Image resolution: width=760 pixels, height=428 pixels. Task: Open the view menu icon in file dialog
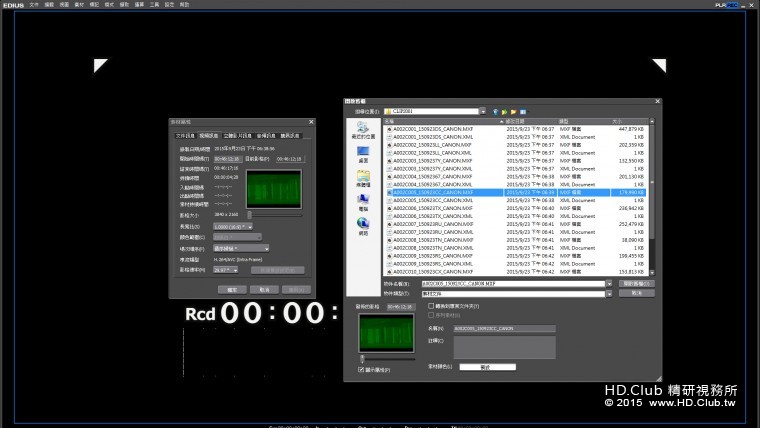click(522, 111)
